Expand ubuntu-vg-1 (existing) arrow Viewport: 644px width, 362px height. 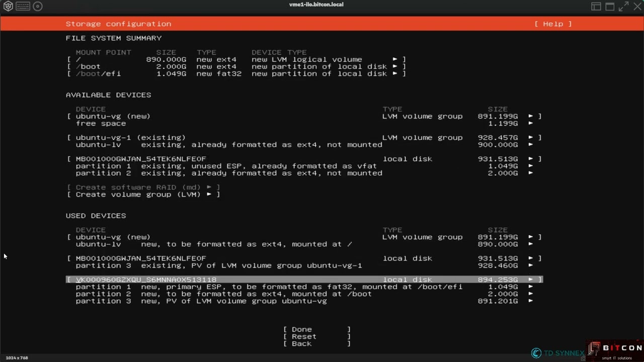click(531, 137)
